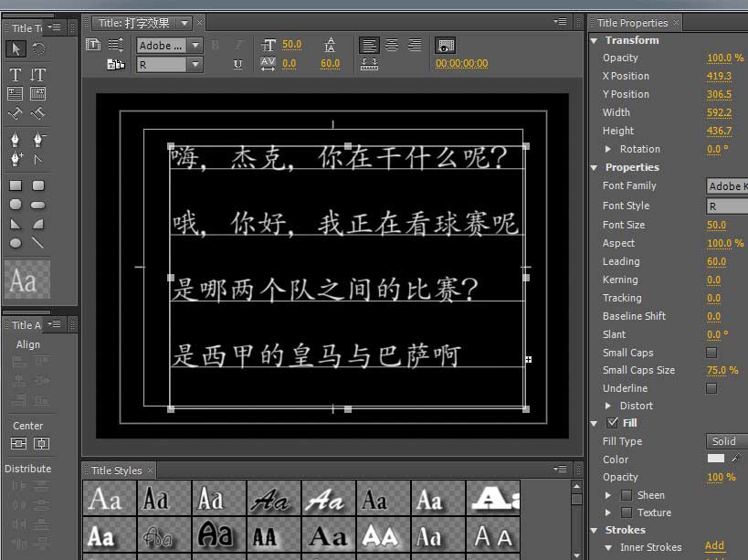Enable the Sheen checkbox under Fill
The image size is (748, 560).
[x=626, y=494]
